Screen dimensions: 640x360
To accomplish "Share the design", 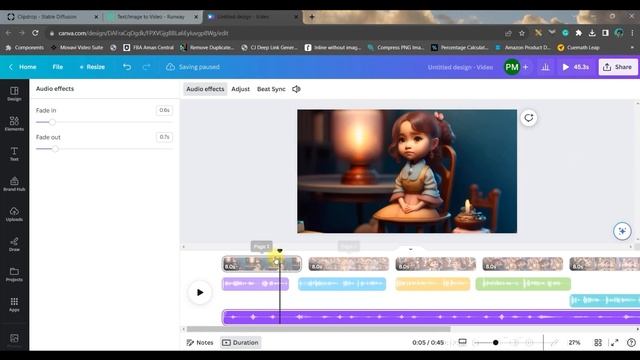I will (x=618, y=67).
